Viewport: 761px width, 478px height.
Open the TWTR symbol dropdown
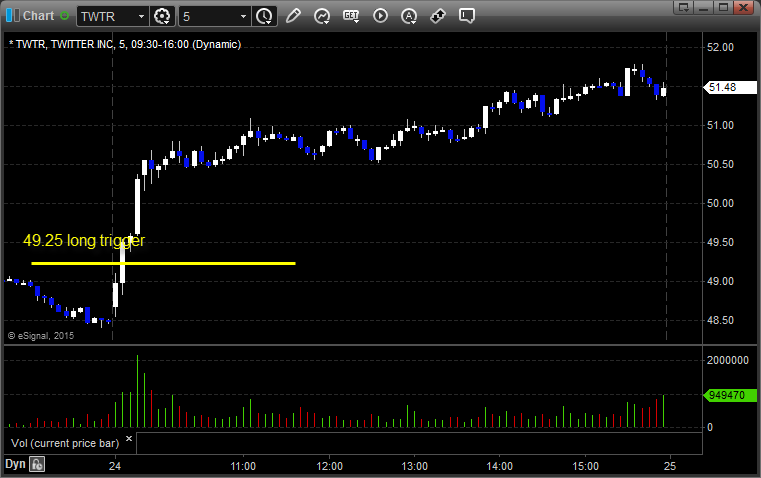tap(141, 16)
